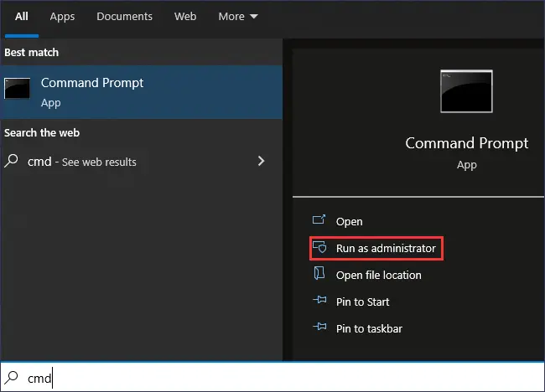Expand cmd web results with the chevron arrow
Image resolution: width=545 pixels, height=392 pixels.
(261, 161)
